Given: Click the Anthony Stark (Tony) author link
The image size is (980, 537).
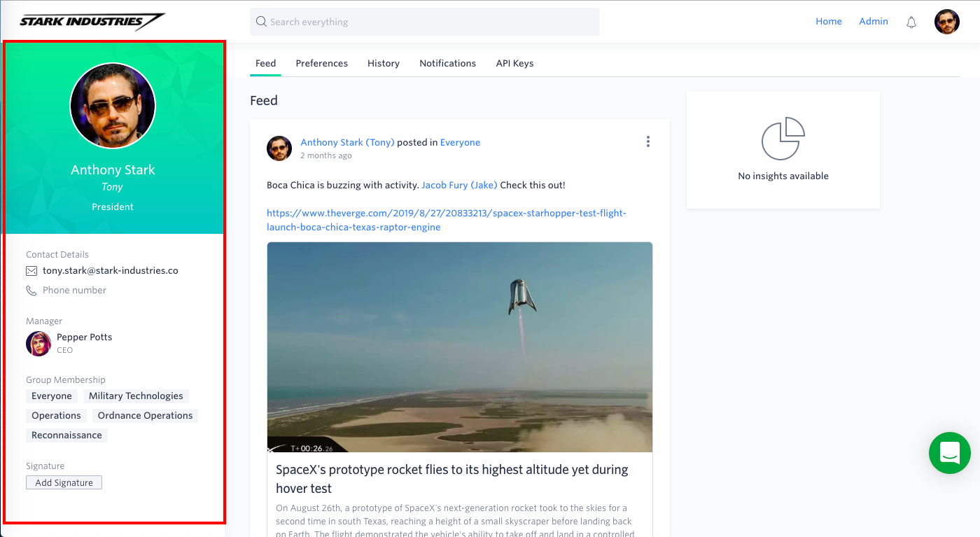Looking at the screenshot, I should (347, 142).
